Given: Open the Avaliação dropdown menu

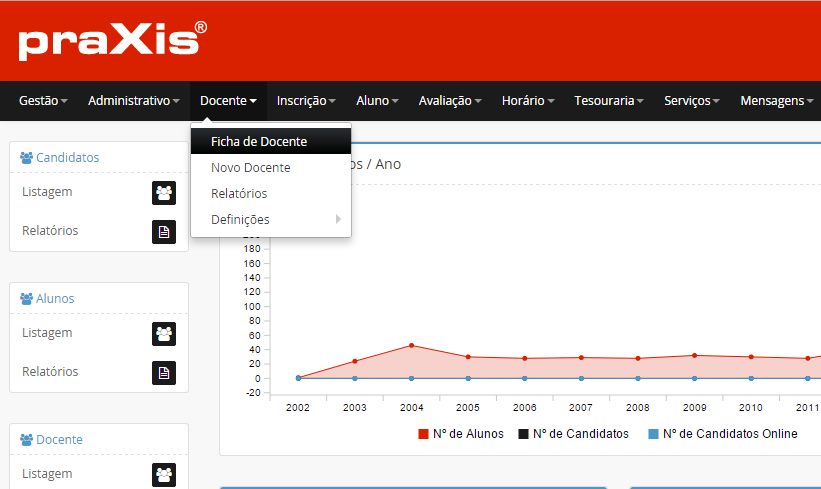Looking at the screenshot, I should pos(450,101).
